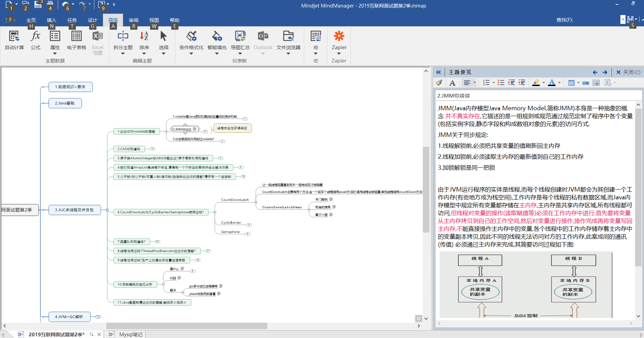Switch to the Mysql笔记 document tab
This screenshot has width=644, height=338.
(131, 334)
